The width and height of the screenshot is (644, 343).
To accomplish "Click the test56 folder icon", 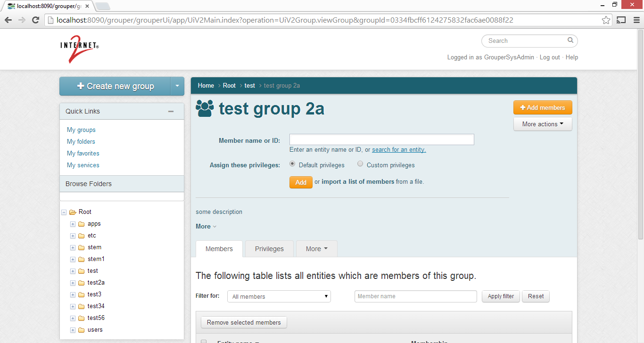I will [x=81, y=318].
